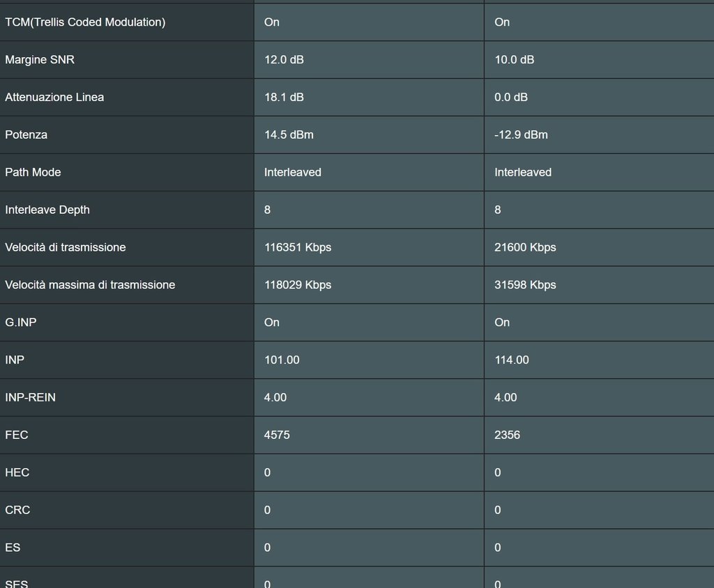
Task: Click the 'Margine SNR' row label
Action: coord(40,60)
